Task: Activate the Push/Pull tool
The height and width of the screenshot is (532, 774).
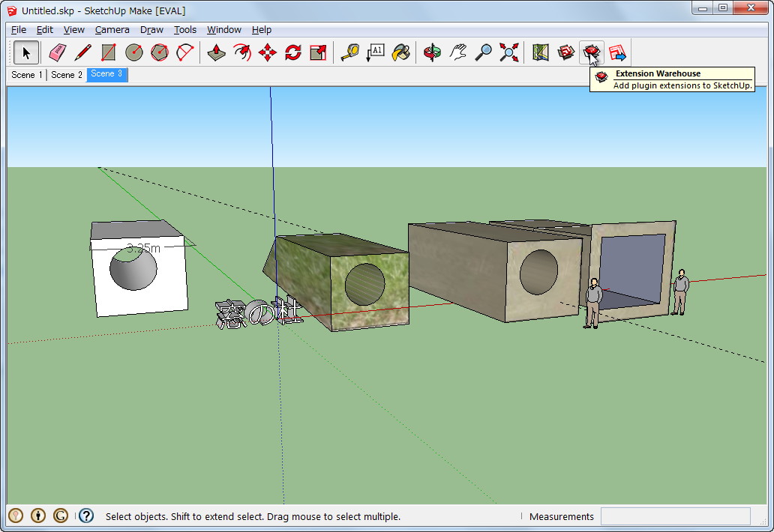Action: [216, 52]
